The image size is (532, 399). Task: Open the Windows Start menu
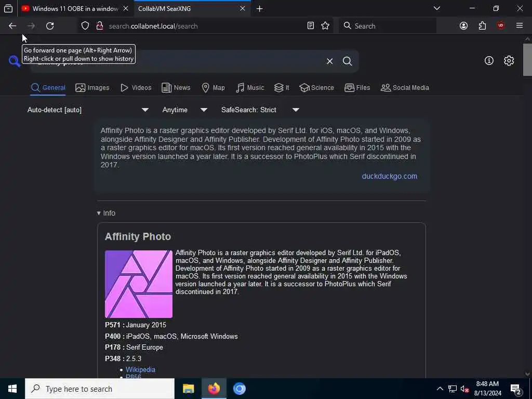(x=12, y=389)
